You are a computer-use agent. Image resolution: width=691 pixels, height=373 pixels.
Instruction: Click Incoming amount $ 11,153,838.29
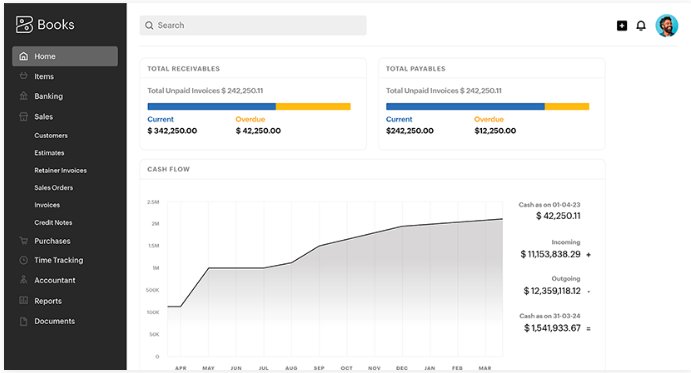[x=550, y=254]
